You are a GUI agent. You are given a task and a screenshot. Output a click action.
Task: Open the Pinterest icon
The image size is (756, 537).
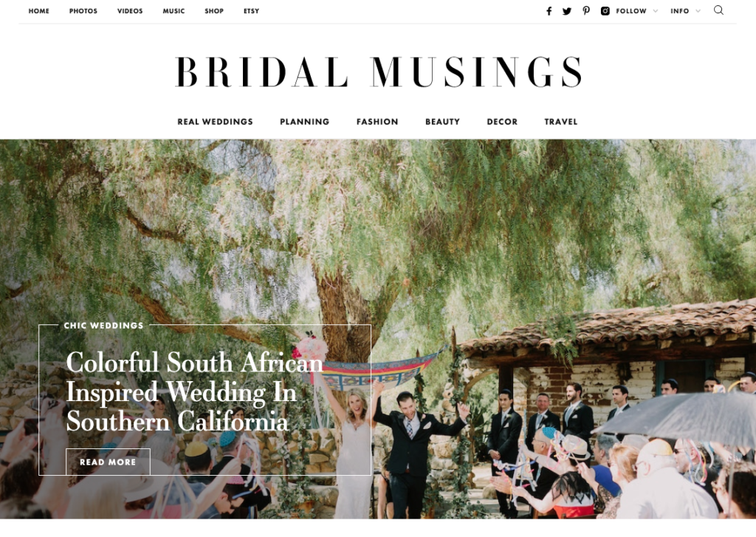[x=585, y=10]
